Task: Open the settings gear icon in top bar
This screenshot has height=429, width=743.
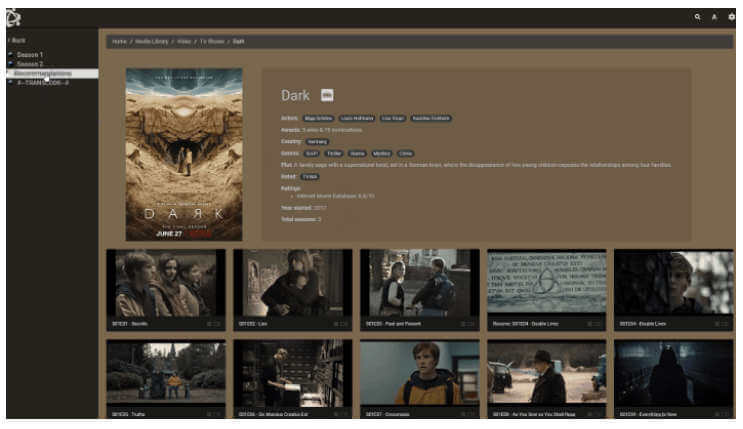Action: click(x=732, y=17)
